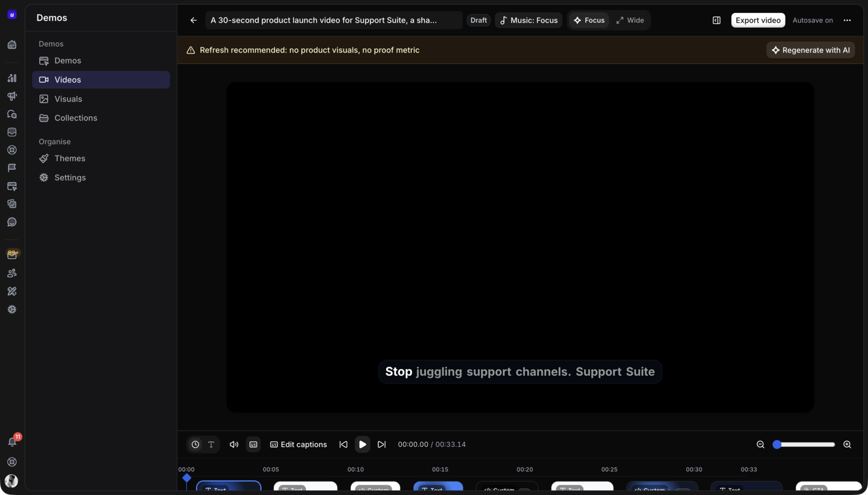The image size is (868, 495).
Task: Open the three-dot more options menu
Action: 847,20
